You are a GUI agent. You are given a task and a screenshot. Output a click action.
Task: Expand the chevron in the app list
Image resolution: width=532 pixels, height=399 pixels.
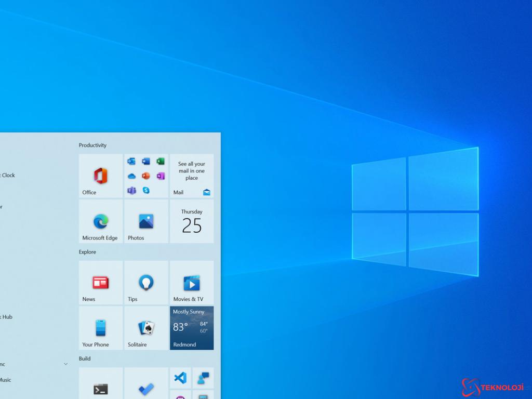[65, 364]
